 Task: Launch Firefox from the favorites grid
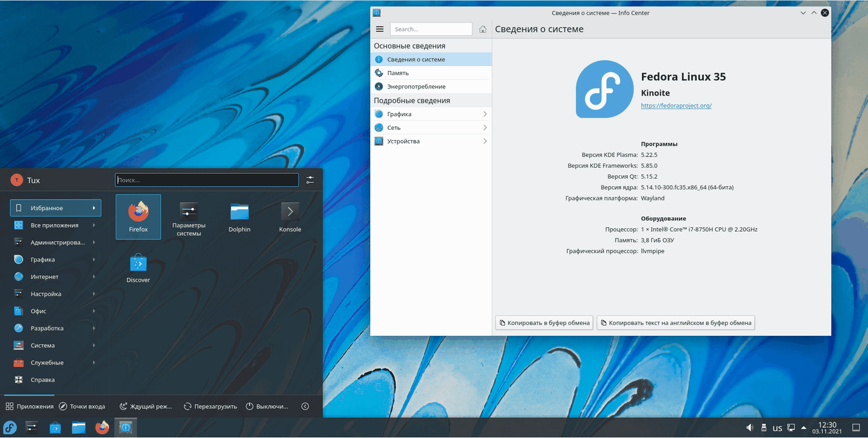(x=138, y=216)
